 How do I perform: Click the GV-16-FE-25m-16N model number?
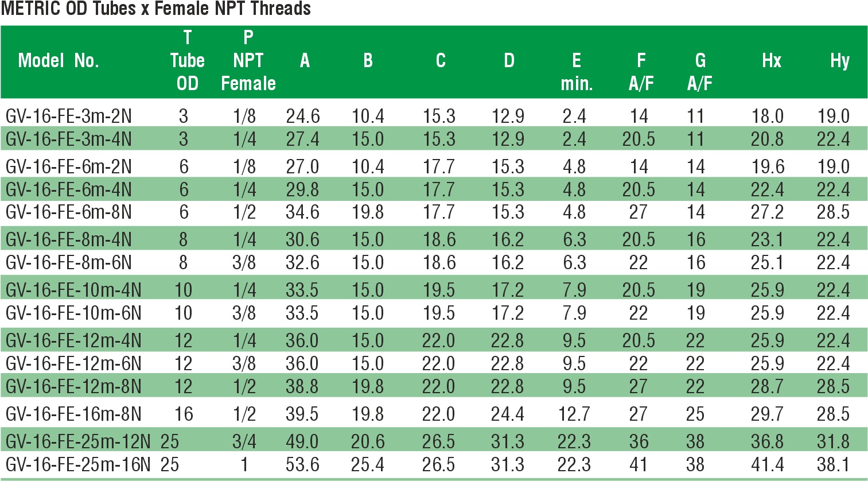point(78,464)
